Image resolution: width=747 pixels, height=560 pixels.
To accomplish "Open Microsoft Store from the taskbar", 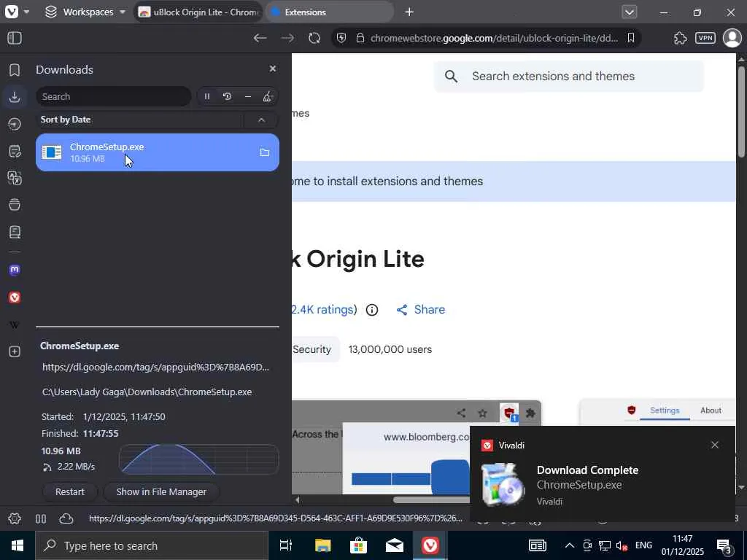I will pyautogui.click(x=358, y=545).
